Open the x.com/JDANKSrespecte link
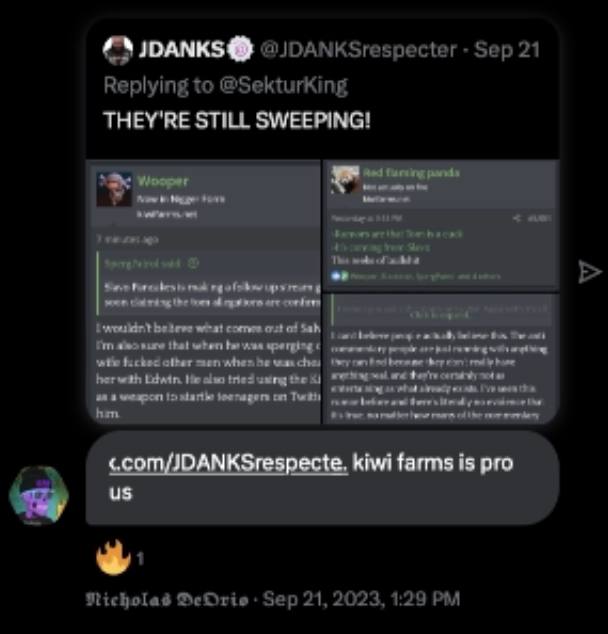608x634 pixels. point(228,463)
